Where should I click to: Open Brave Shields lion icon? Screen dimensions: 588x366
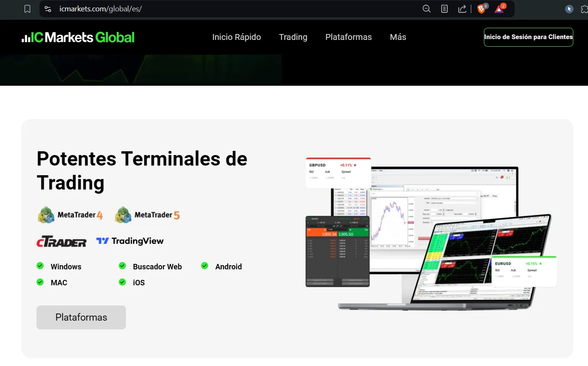pyautogui.click(x=482, y=9)
